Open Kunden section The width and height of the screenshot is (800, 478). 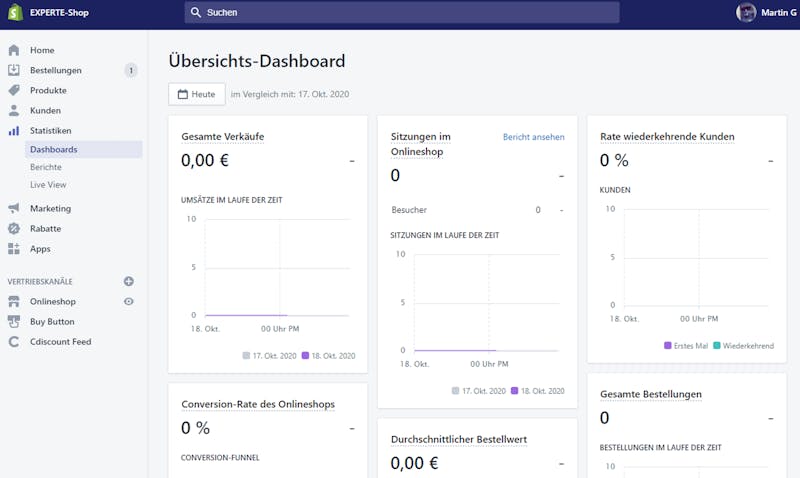45,110
